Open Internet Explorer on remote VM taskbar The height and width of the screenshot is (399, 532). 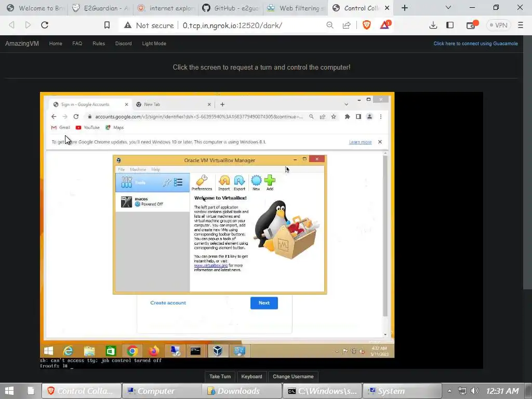[x=68, y=351]
